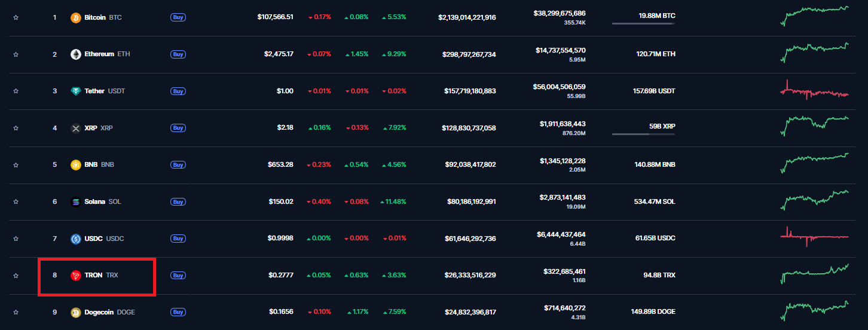Click the TRON coin logo icon
Image resolution: width=868 pixels, height=330 pixels.
click(x=76, y=276)
